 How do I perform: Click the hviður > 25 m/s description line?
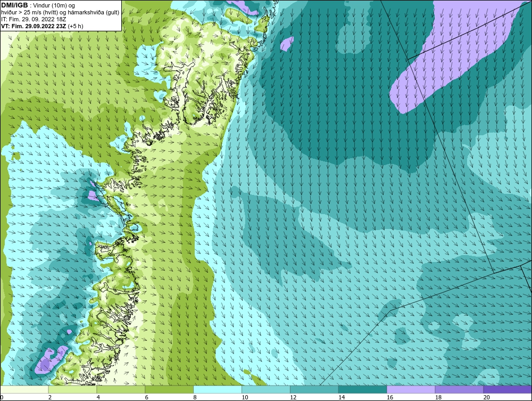coord(60,13)
